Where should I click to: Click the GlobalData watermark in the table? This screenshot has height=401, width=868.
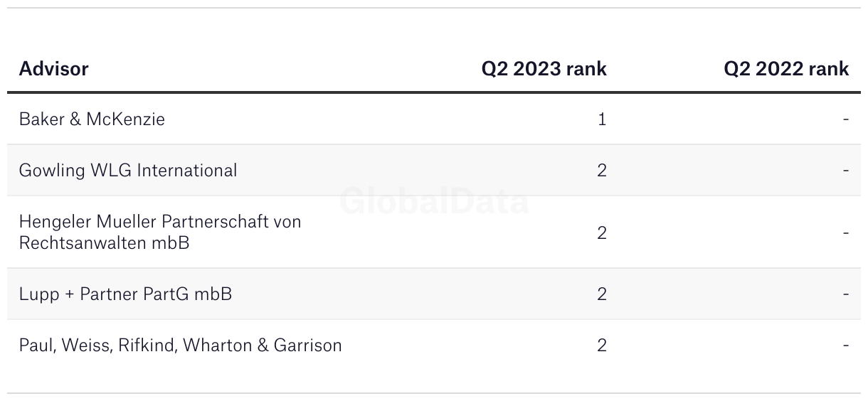434,201
